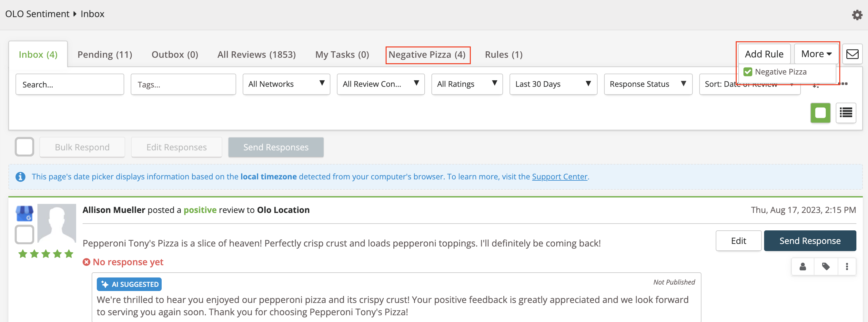Open the Response Status dropdown
This screenshot has height=322, width=868.
(648, 84)
